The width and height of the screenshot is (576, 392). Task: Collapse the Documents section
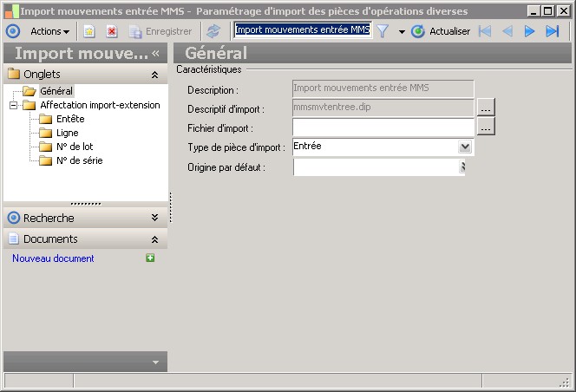154,239
